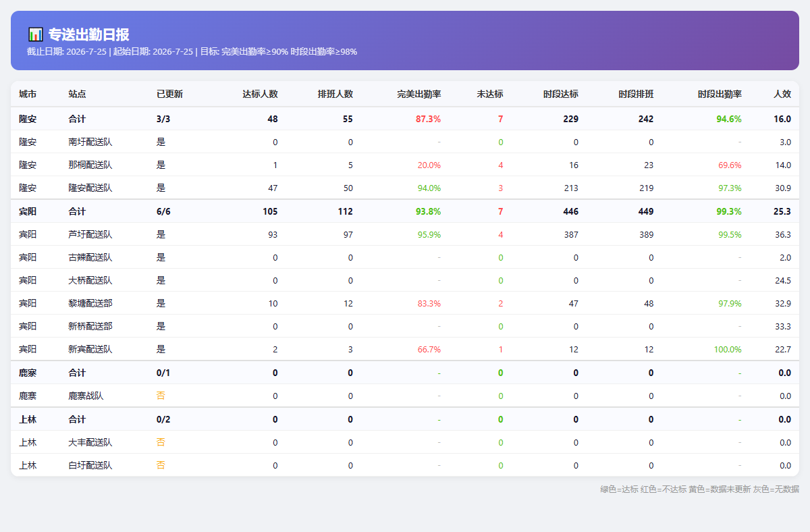
Task: Click the 33.3 efficiency for 新桥配送部
Action: (x=783, y=326)
